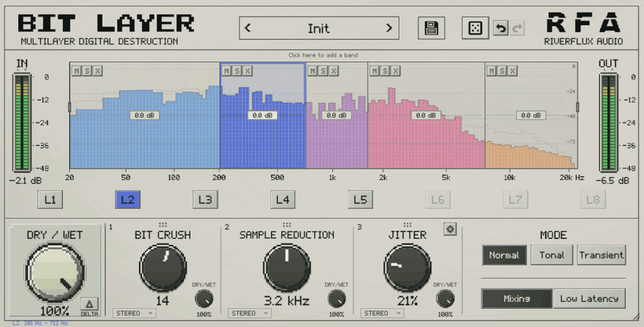
Task: Click the window resize grip corner
Action: (x=636, y=316)
